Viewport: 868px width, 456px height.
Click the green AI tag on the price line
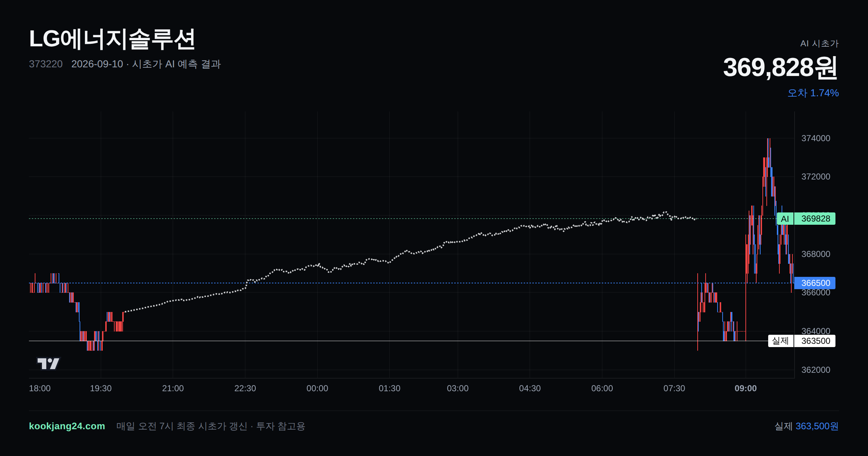(785, 219)
